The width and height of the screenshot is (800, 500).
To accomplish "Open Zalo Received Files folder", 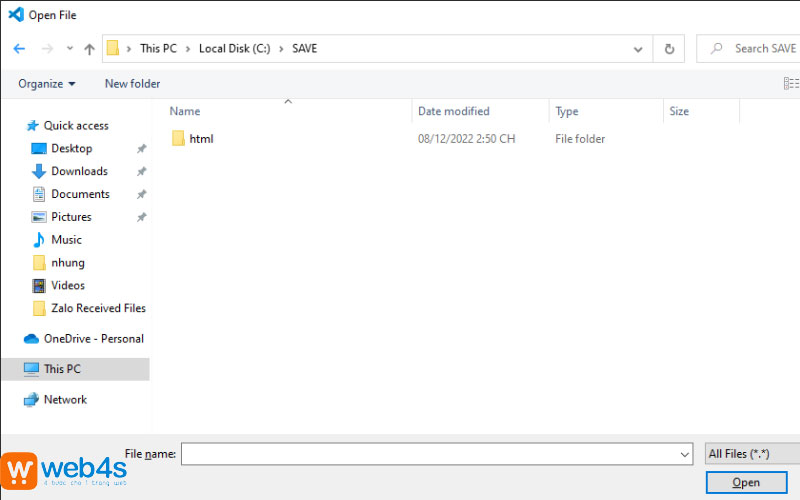I will pyautogui.click(x=98, y=308).
